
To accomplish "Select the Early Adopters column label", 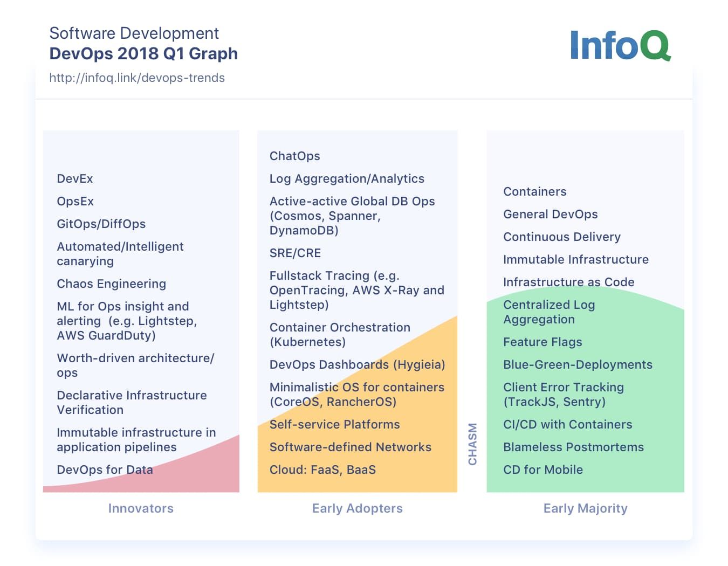I will 357,508.
